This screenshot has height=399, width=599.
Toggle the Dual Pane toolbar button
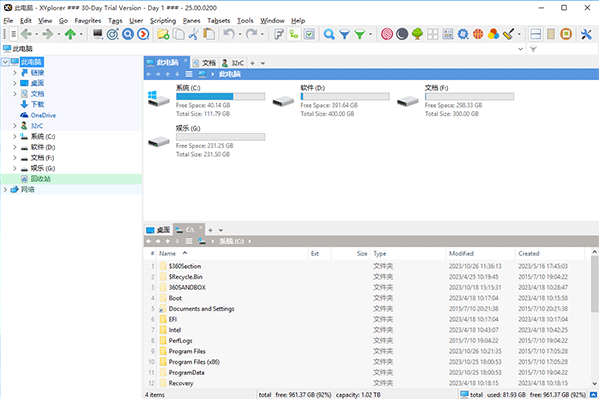tap(536, 34)
